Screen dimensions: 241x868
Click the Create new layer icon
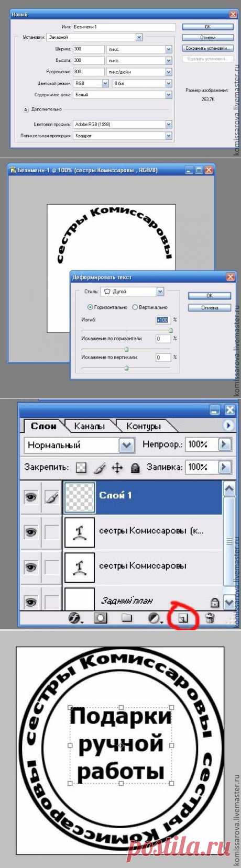183,618
